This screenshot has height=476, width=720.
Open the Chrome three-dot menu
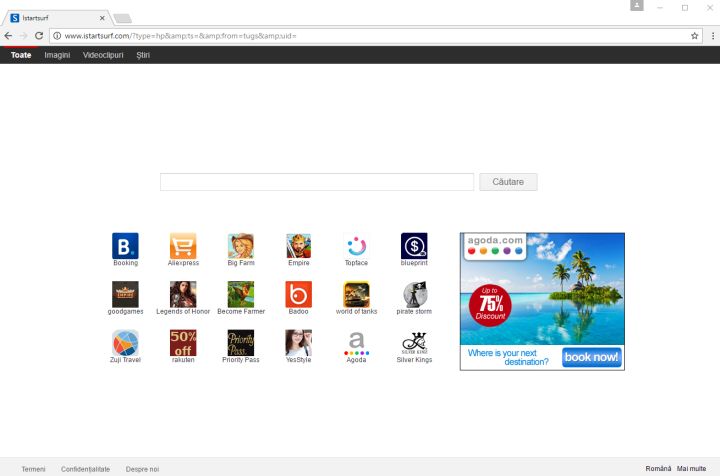coord(713,36)
